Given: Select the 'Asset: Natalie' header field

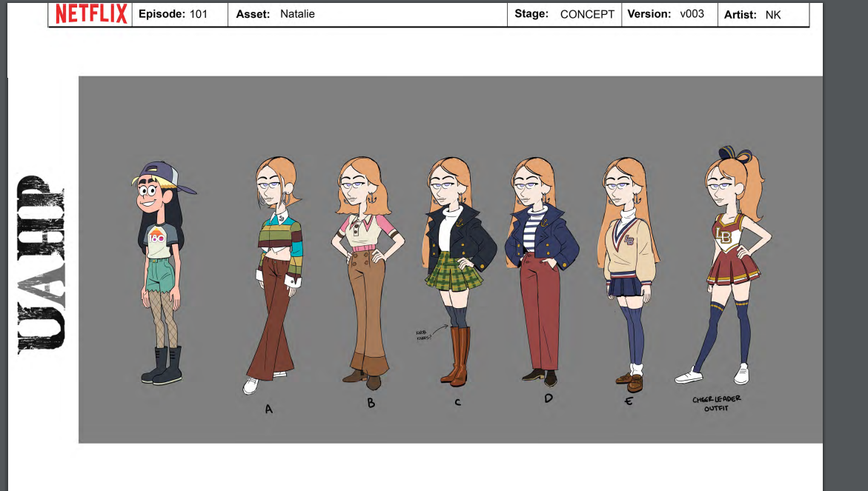Looking at the screenshot, I should [368, 14].
